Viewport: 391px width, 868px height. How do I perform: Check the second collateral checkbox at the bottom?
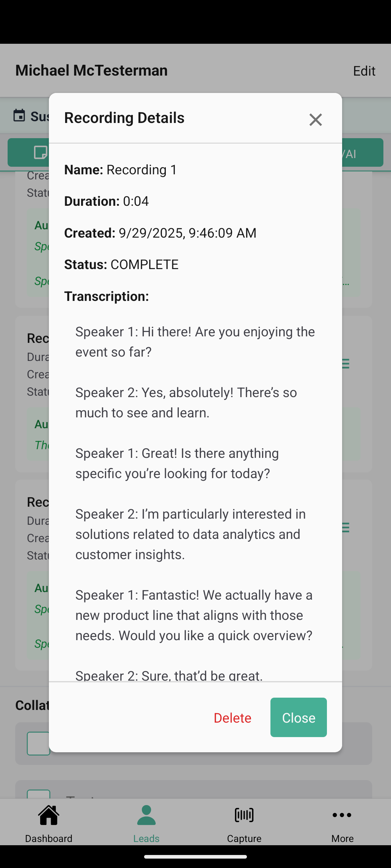[x=38, y=794]
